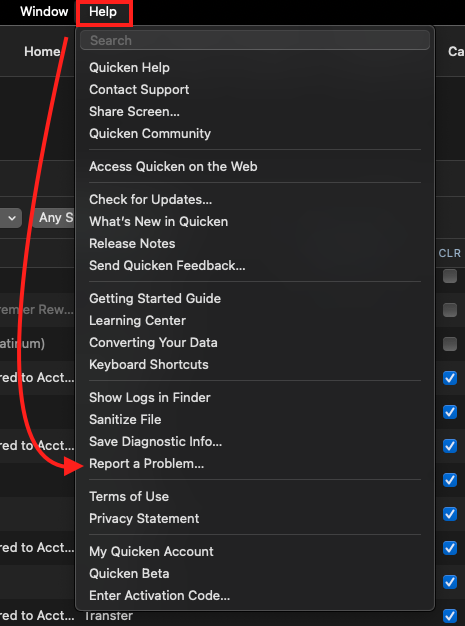Select Share Screen... menu entry
465x626 pixels.
coord(134,111)
